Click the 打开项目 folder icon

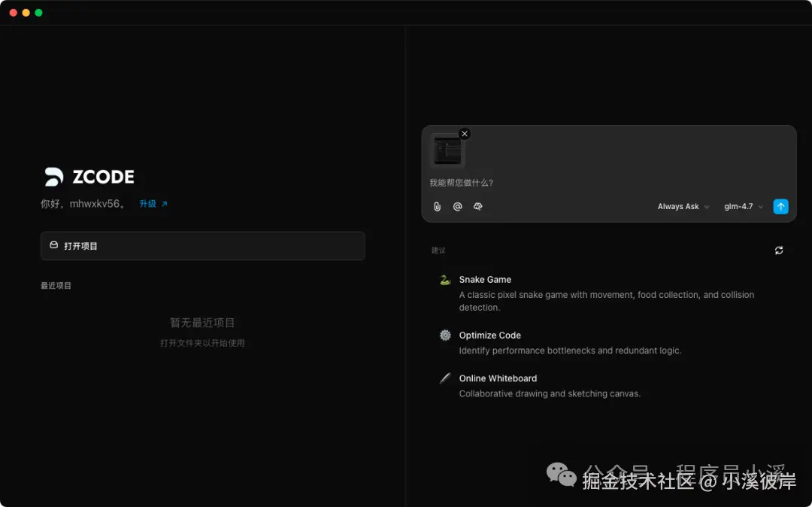[x=53, y=244]
